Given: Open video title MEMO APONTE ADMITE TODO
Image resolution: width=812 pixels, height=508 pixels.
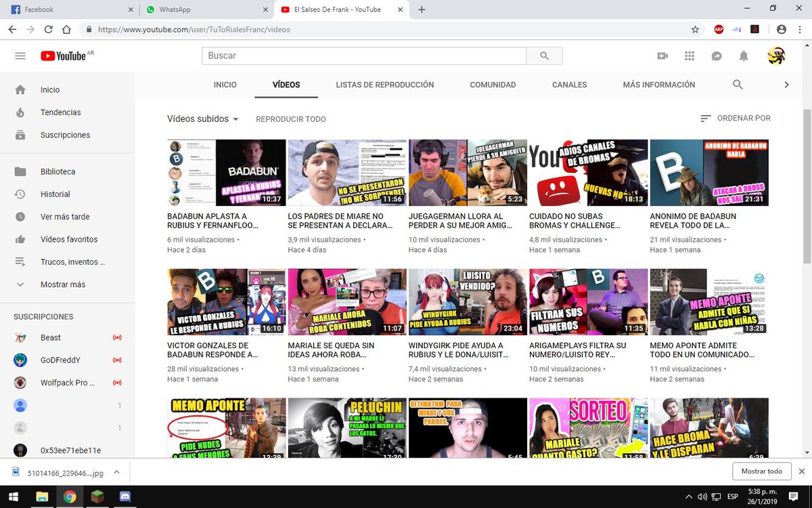Looking at the screenshot, I should 702,350.
